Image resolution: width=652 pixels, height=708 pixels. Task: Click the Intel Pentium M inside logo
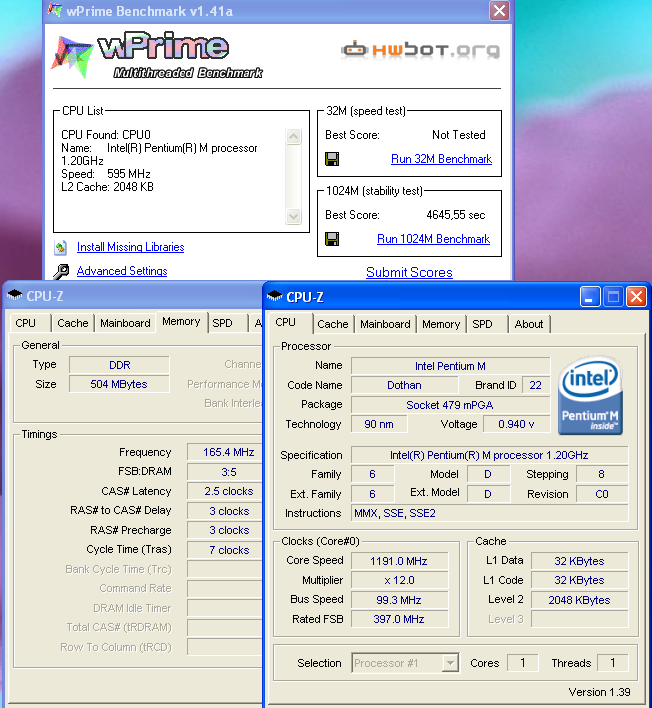591,396
